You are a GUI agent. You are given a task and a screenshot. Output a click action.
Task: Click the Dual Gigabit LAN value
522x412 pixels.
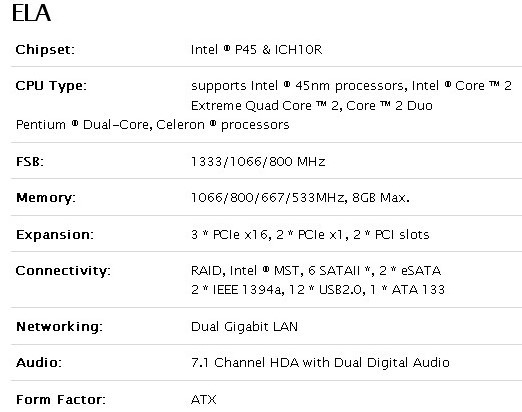click(x=244, y=326)
